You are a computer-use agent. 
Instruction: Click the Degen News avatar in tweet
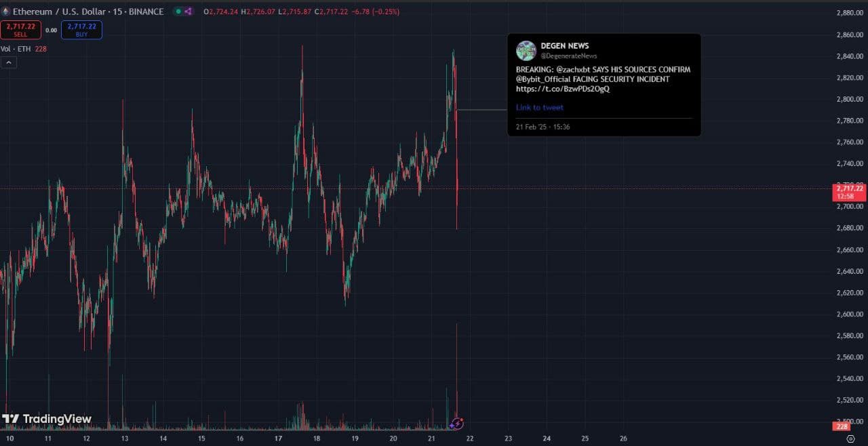tap(526, 51)
